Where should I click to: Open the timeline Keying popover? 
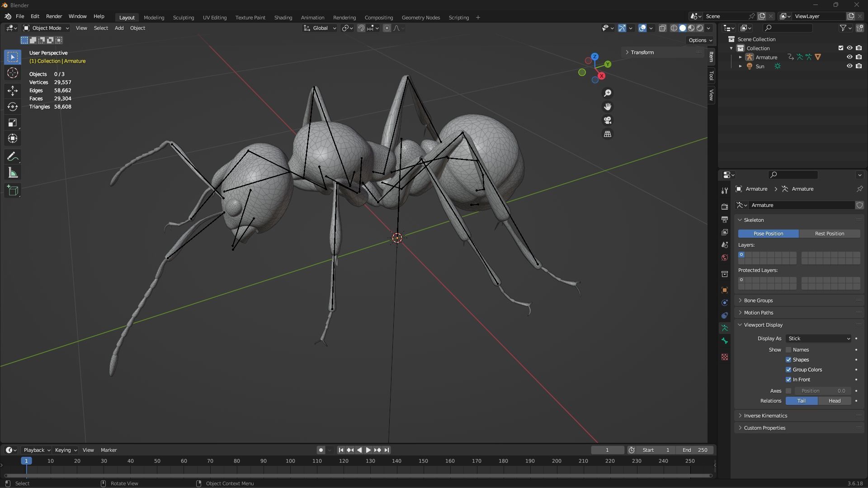tap(66, 450)
